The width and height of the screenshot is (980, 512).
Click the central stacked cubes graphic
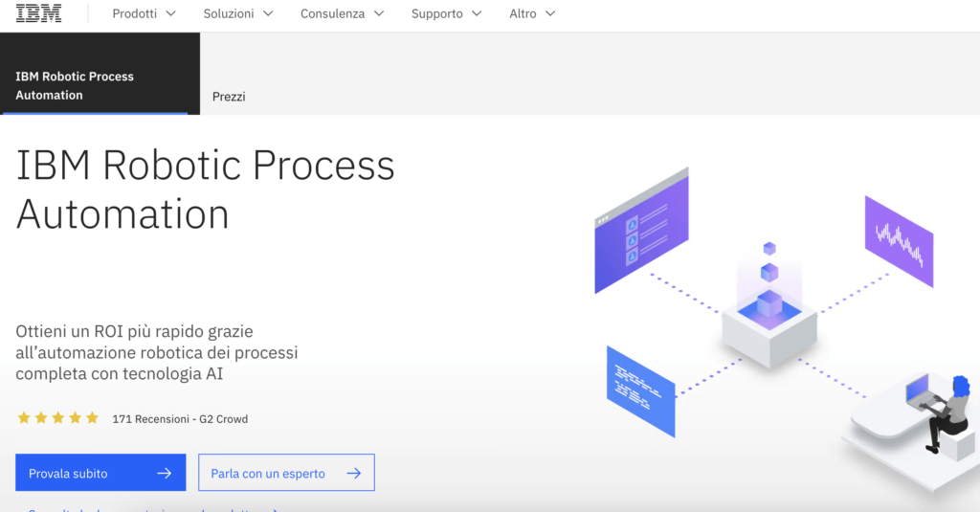pyautogui.click(x=768, y=306)
